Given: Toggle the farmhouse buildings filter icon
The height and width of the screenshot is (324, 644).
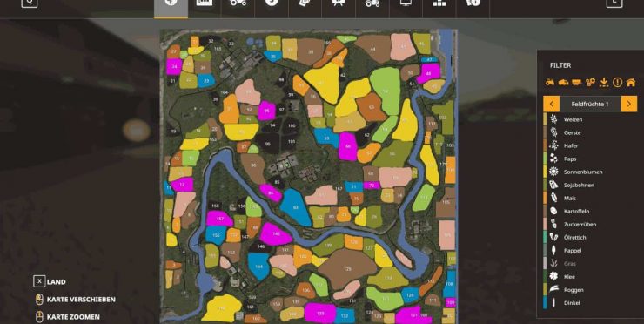Looking at the screenshot, I should click(x=631, y=82).
